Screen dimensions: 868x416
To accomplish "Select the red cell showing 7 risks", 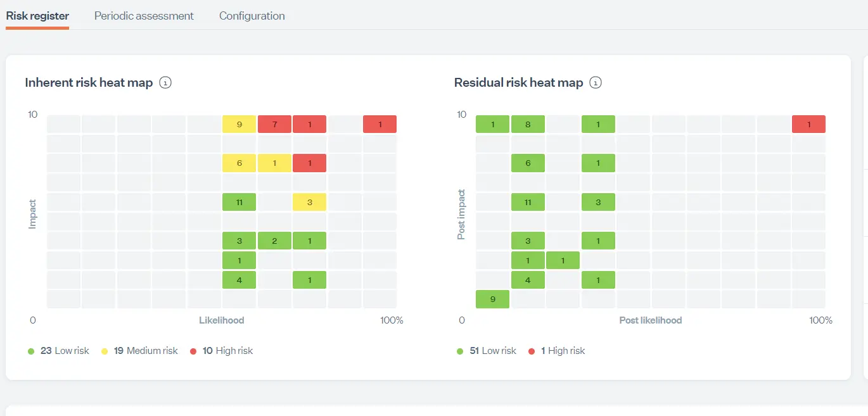I will pos(274,123).
